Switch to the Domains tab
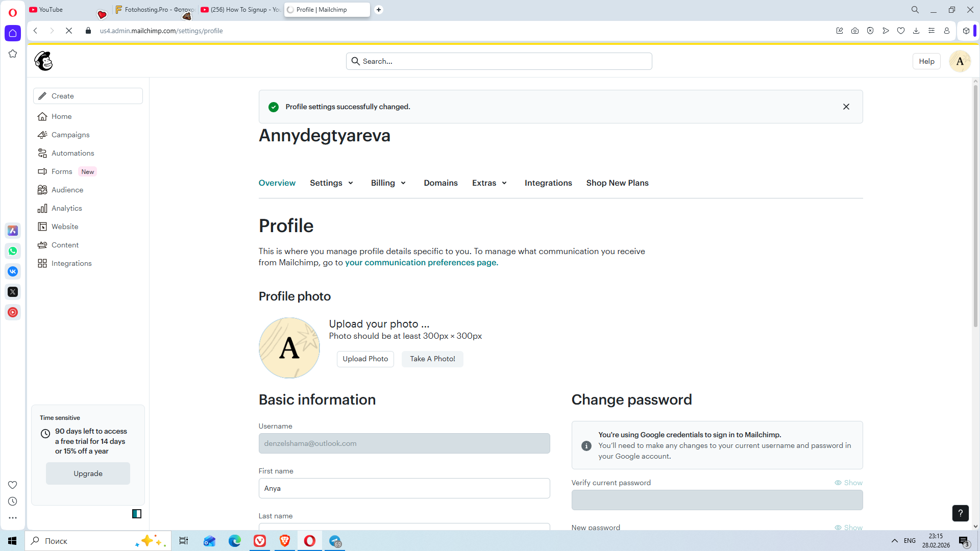Viewport: 980px width, 551px height. click(440, 183)
